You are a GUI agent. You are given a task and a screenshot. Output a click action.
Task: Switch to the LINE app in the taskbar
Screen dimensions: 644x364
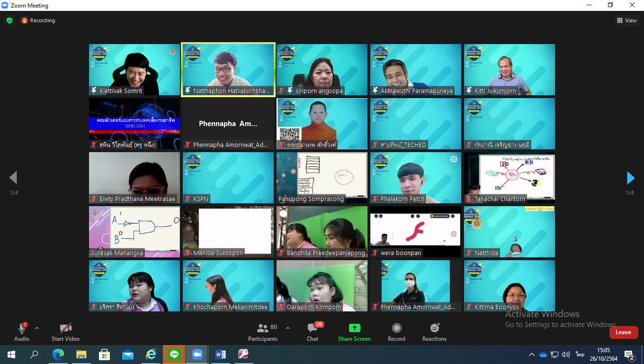point(174,355)
